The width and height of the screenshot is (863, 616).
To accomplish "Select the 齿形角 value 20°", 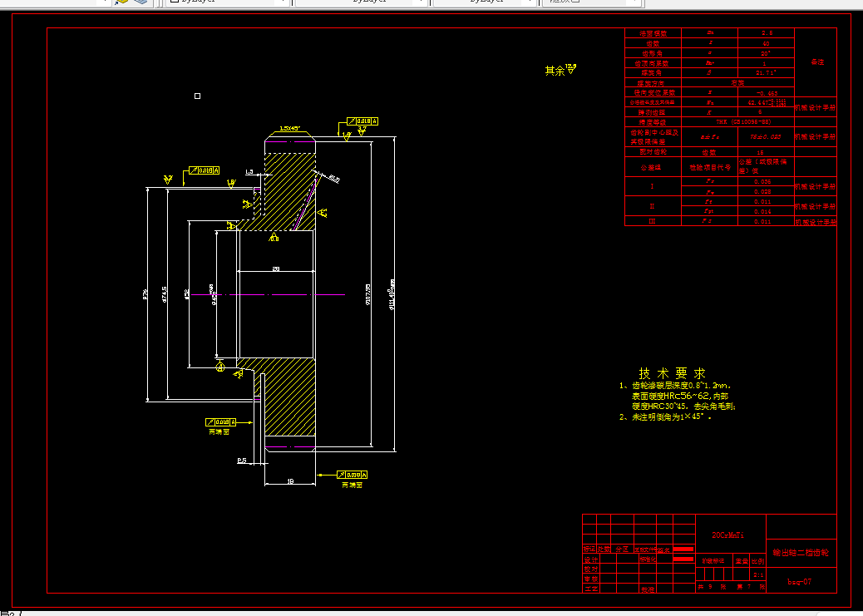I will point(766,53).
